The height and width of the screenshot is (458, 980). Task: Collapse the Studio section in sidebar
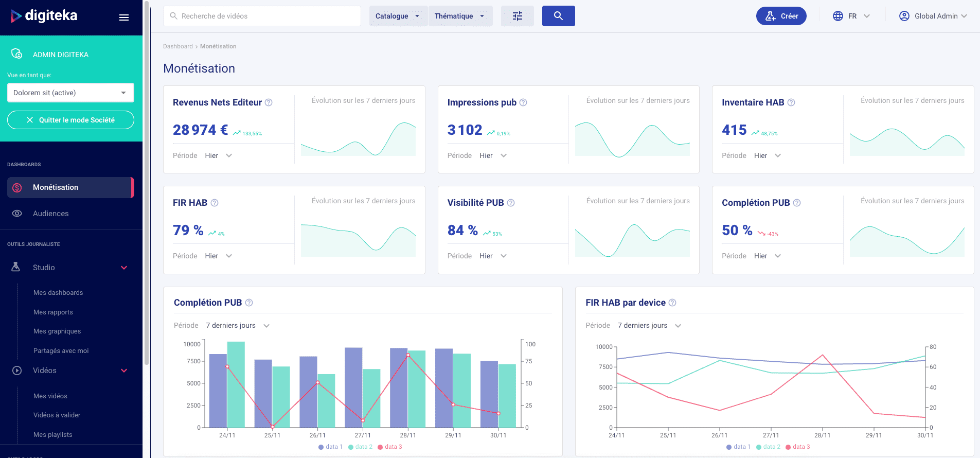pos(124,268)
